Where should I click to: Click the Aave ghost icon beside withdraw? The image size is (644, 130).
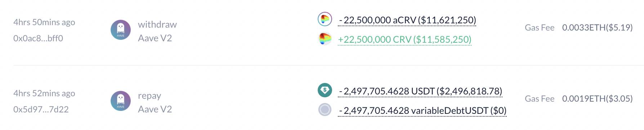pos(121,30)
